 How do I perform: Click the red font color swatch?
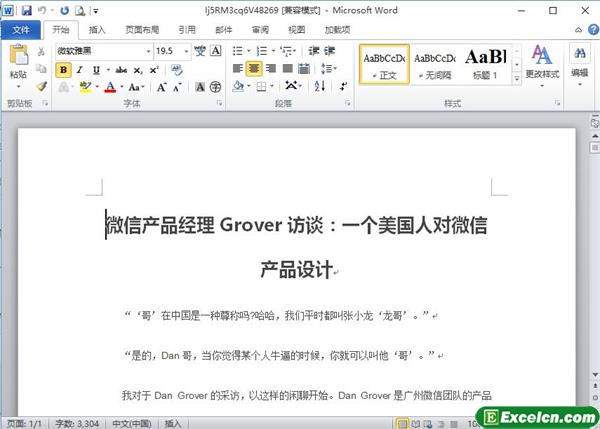coord(110,87)
